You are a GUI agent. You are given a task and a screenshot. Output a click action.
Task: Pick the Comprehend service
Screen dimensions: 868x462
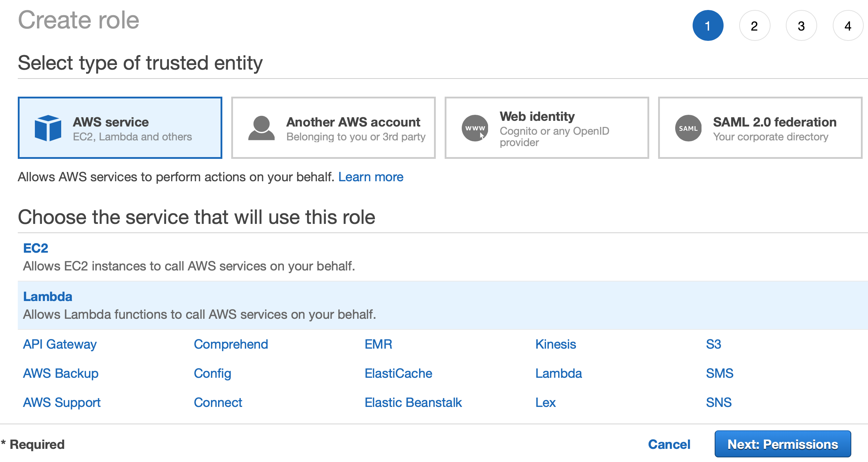click(x=231, y=344)
